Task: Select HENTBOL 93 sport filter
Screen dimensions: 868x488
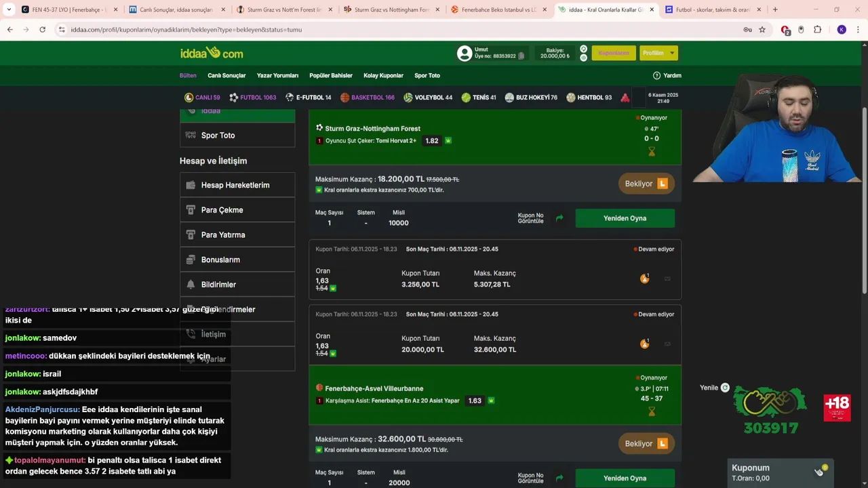Action: 589,98
